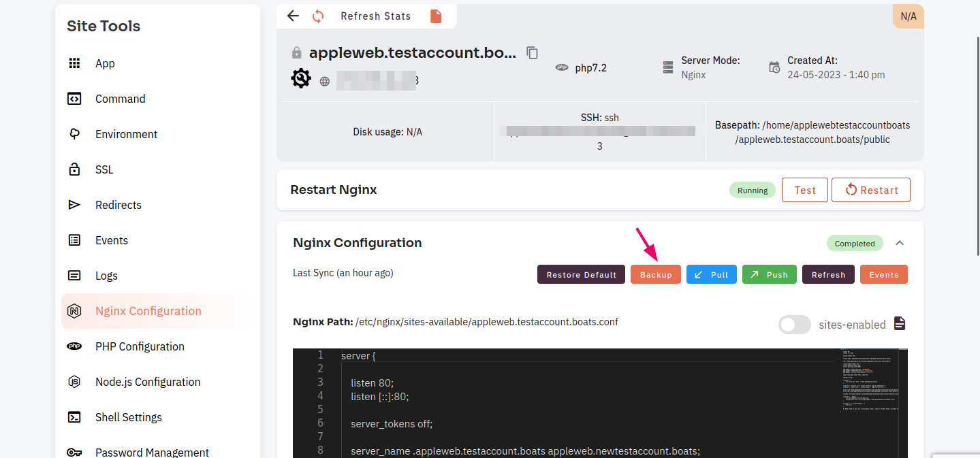This screenshot has width=980, height=458.
Task: Click the blue Pull button
Action: click(x=711, y=275)
